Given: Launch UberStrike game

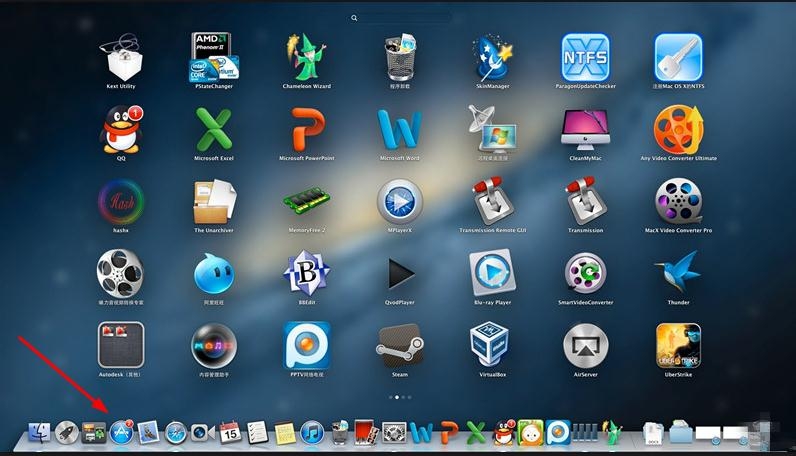Looking at the screenshot, I should [678, 345].
